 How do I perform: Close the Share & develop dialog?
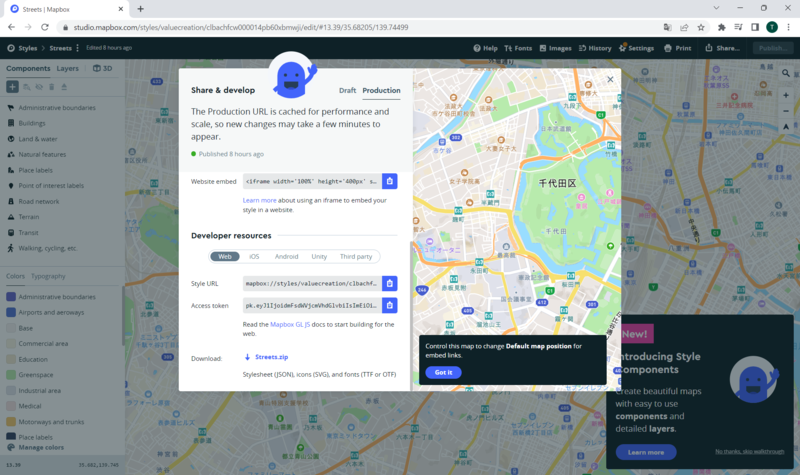point(610,80)
